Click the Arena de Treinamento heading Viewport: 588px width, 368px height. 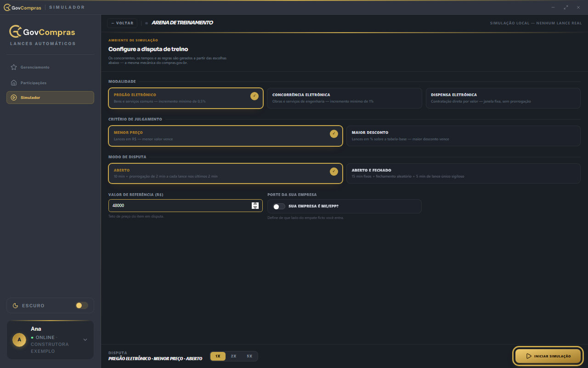[x=182, y=23]
